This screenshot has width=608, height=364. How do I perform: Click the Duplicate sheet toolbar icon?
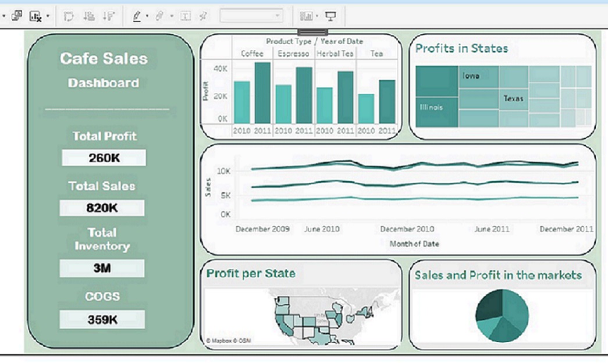[x=17, y=16]
